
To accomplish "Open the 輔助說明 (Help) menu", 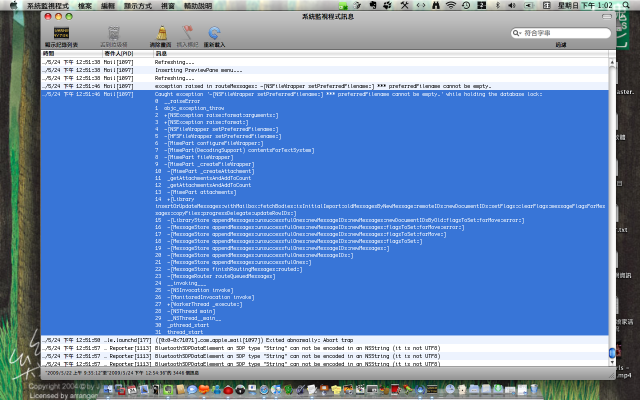I will point(198,6).
